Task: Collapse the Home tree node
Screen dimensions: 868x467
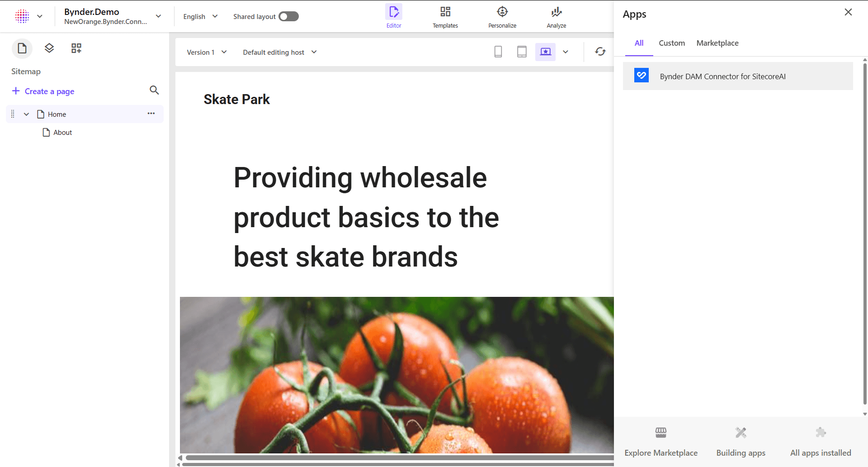Action: 27,114
